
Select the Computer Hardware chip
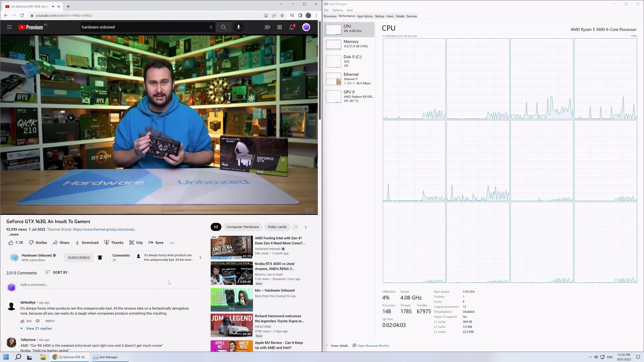(x=243, y=227)
